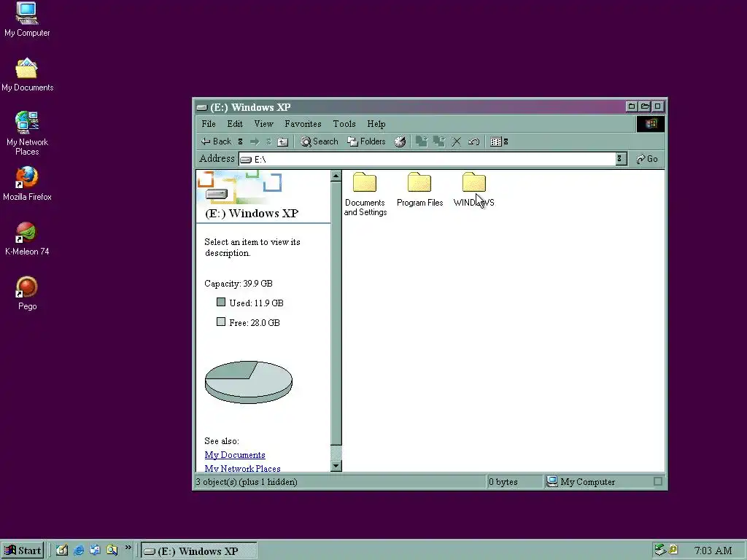Screen dimensions: 747x560
Task: Click the Free space color box
Action: [220, 322]
